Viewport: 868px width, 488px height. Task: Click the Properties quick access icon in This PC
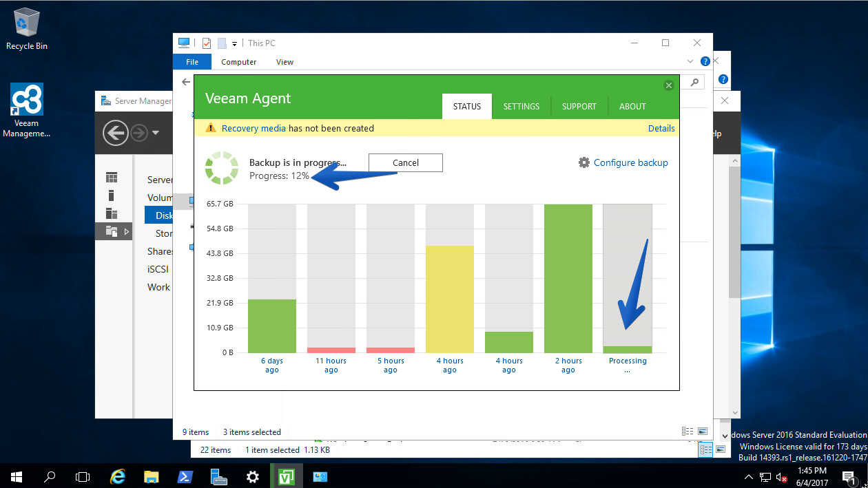pyautogui.click(x=207, y=43)
